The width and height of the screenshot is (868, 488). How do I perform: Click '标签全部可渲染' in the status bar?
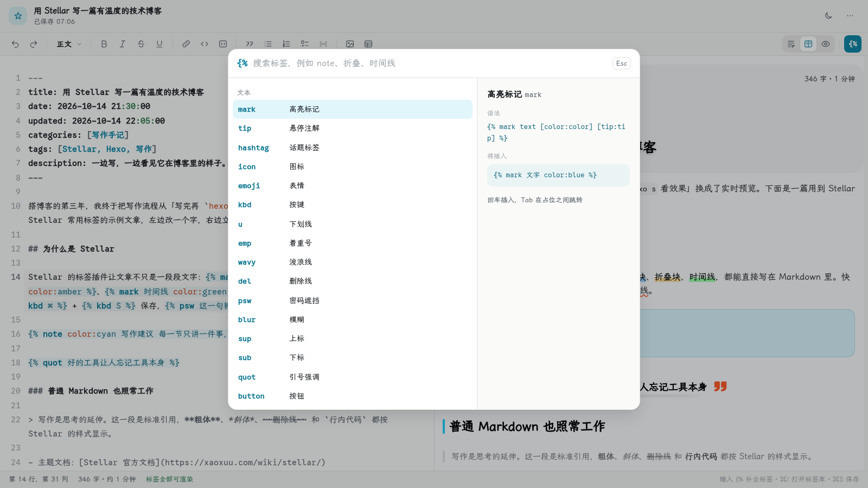pos(169,479)
